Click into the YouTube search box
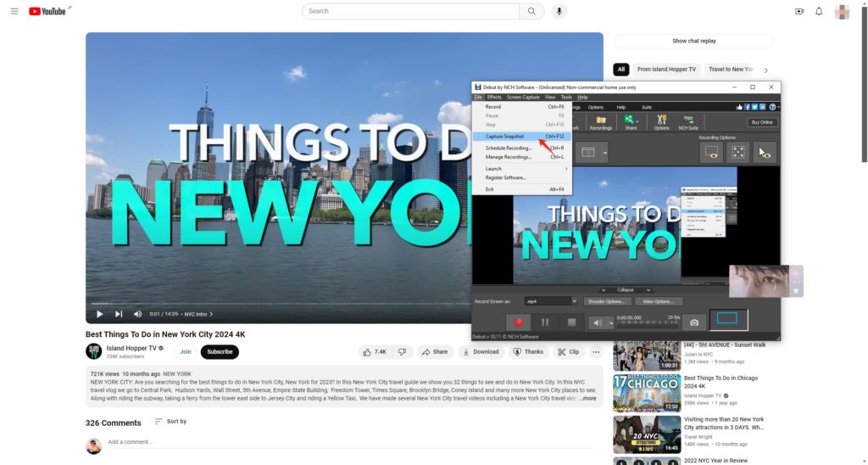 tap(411, 11)
